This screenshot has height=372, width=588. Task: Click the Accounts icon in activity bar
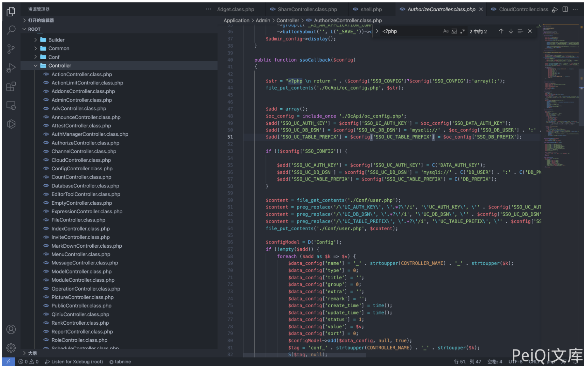click(x=11, y=329)
